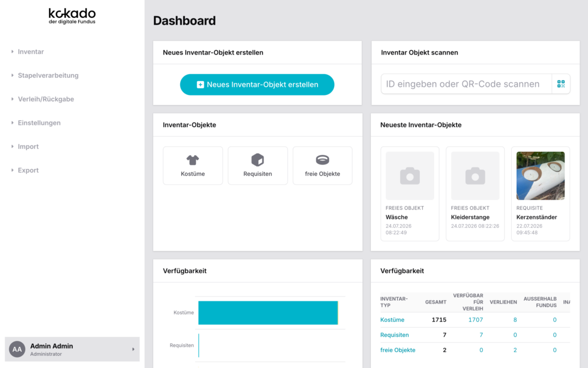Expand the Stapelverarbeitung arrow
Viewport: 588px width, 368px height.
[13, 75]
